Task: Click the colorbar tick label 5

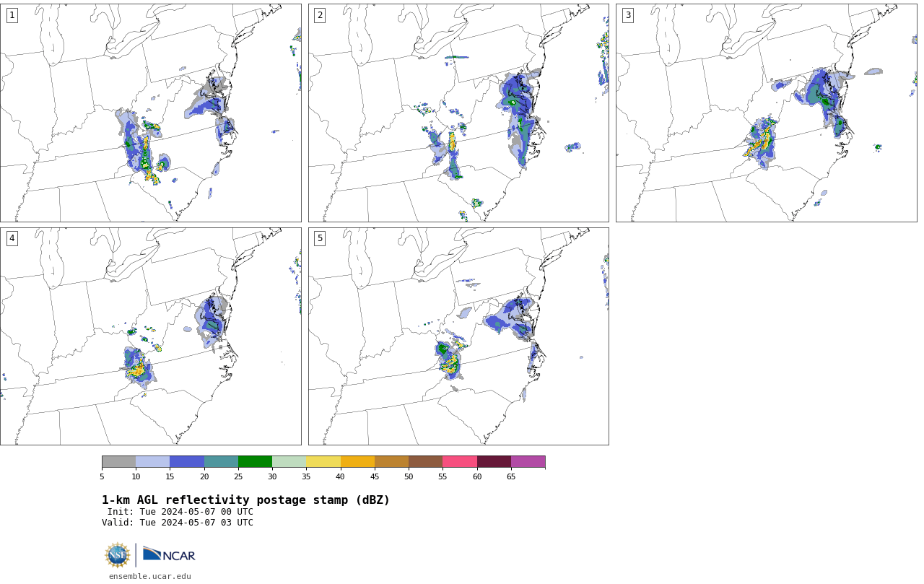Action: pyautogui.click(x=102, y=476)
